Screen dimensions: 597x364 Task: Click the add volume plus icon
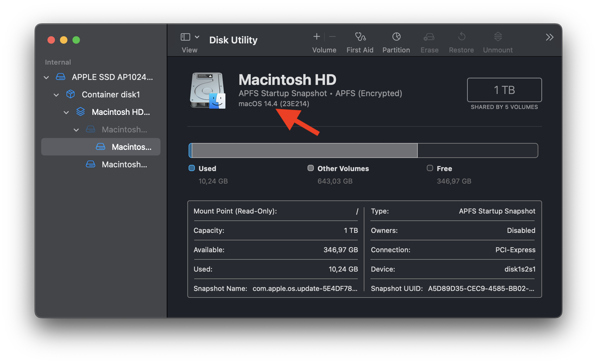(x=317, y=37)
